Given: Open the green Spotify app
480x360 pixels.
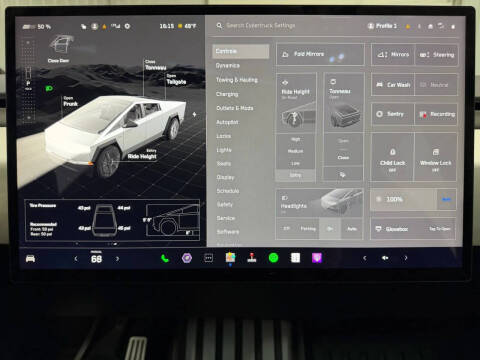Looking at the screenshot, I should [x=273, y=258].
